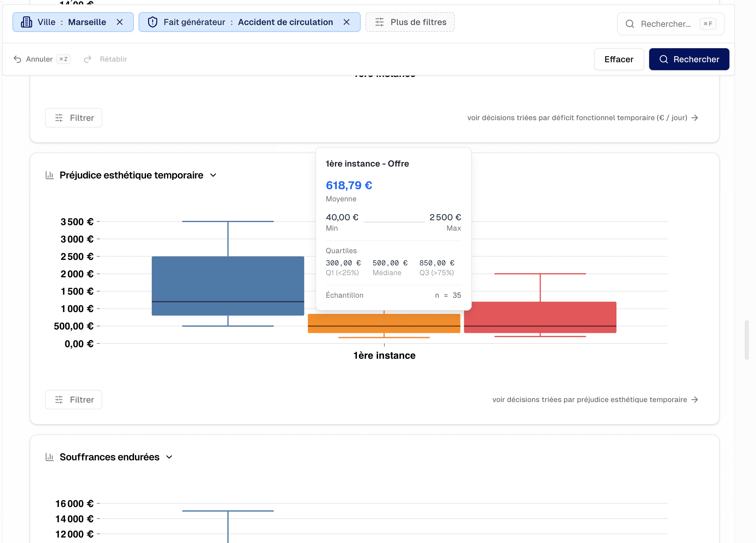756x543 pixels.
Task: Clear filters with Effacer button
Action: (x=618, y=59)
